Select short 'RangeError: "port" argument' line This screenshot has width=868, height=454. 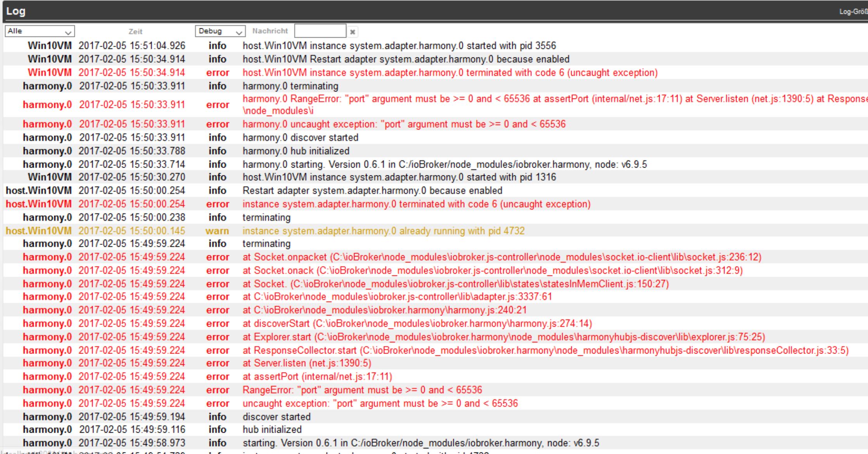(362, 390)
